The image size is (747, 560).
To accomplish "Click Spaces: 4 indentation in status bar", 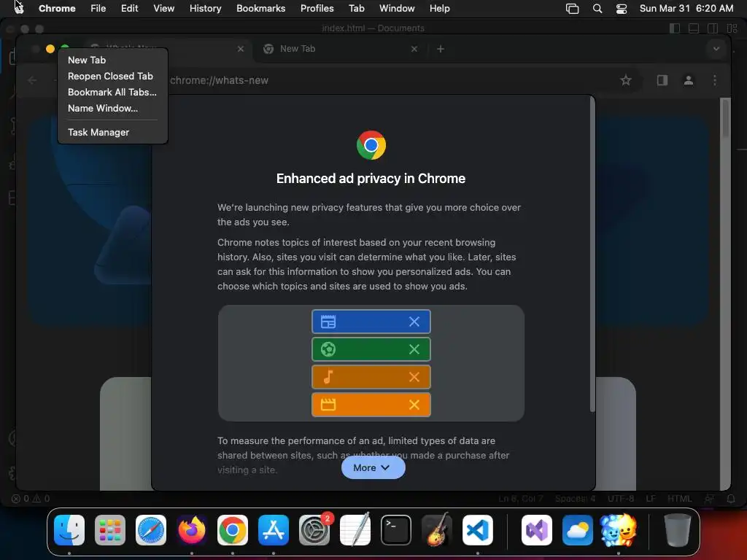I will [x=575, y=499].
